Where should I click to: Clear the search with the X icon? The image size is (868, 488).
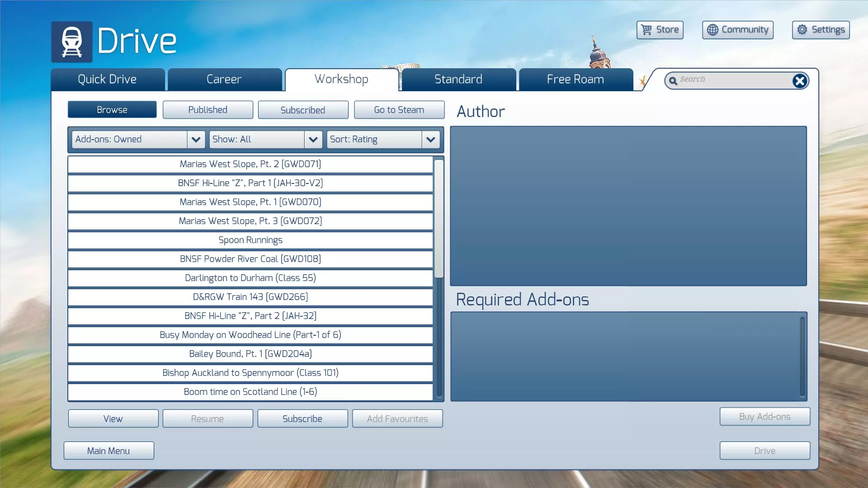click(x=799, y=81)
